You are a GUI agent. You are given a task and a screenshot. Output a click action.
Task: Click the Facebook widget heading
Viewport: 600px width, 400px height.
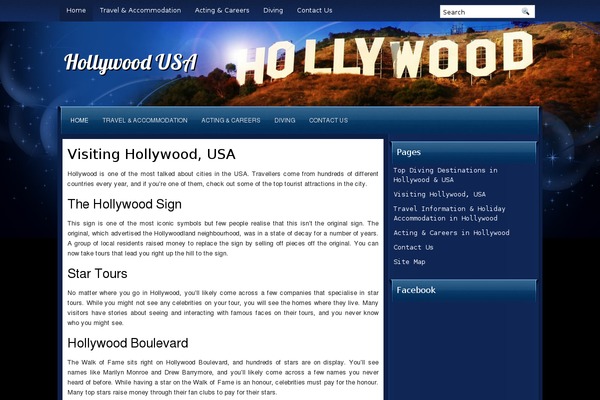click(x=416, y=290)
